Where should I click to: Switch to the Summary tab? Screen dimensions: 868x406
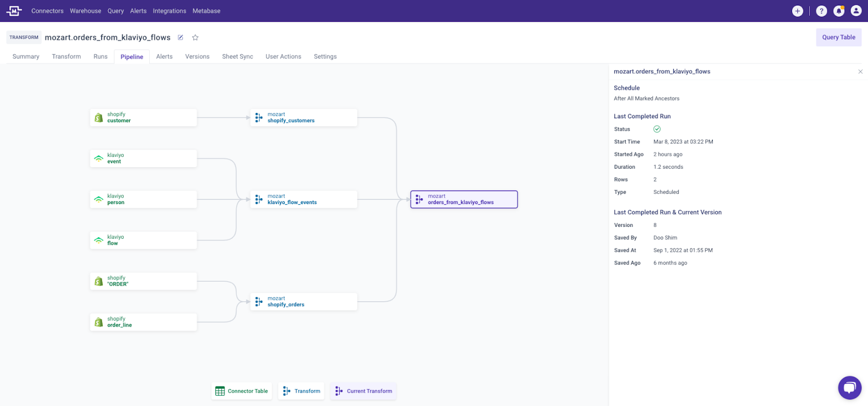point(26,56)
